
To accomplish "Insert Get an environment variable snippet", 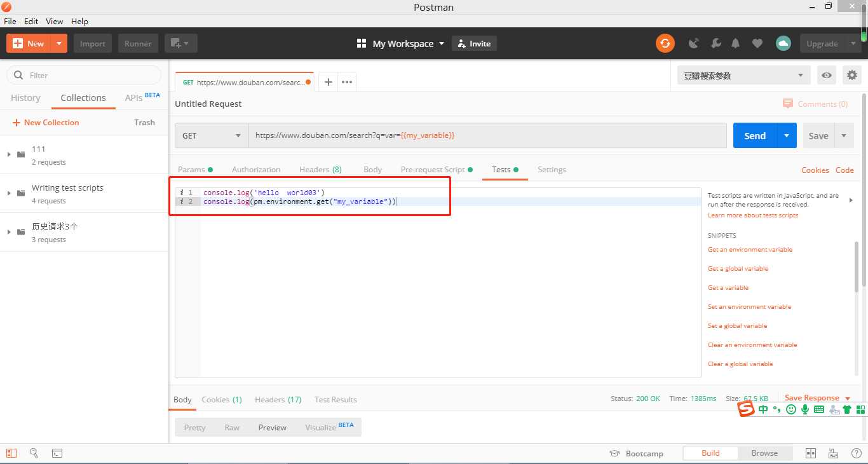I will click(750, 250).
